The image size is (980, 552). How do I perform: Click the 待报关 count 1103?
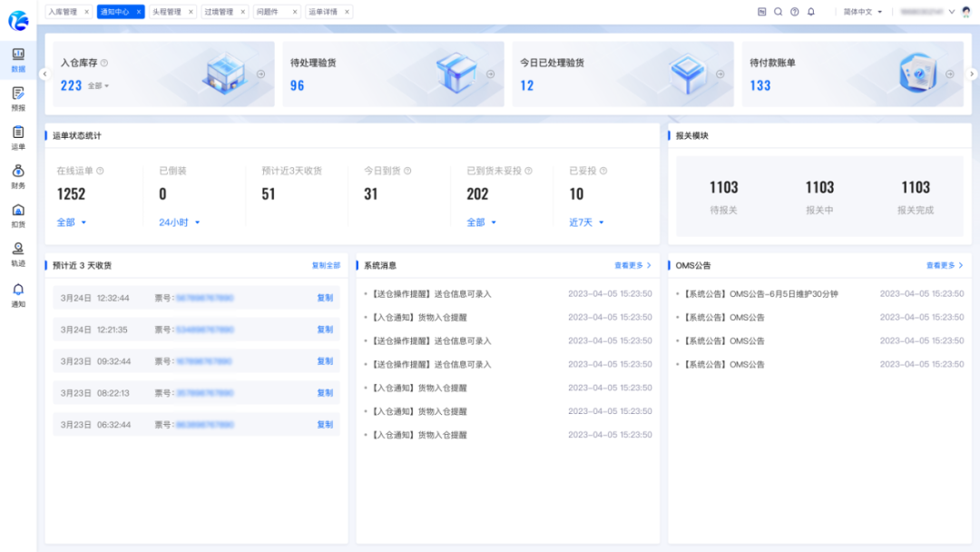pyautogui.click(x=724, y=187)
